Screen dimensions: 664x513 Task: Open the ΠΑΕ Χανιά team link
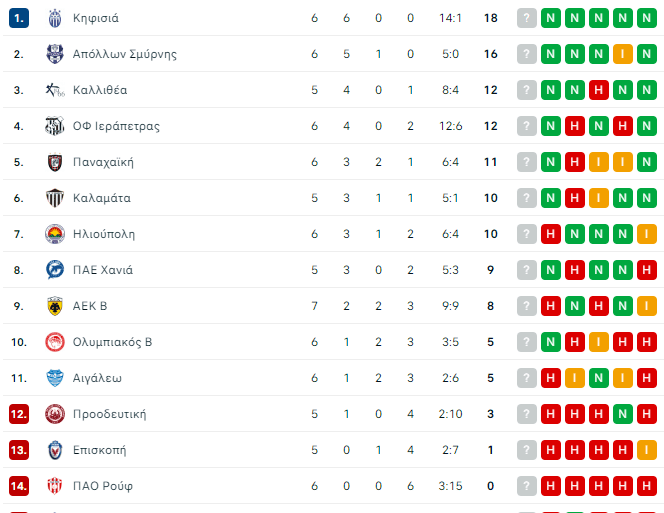[x=102, y=270]
